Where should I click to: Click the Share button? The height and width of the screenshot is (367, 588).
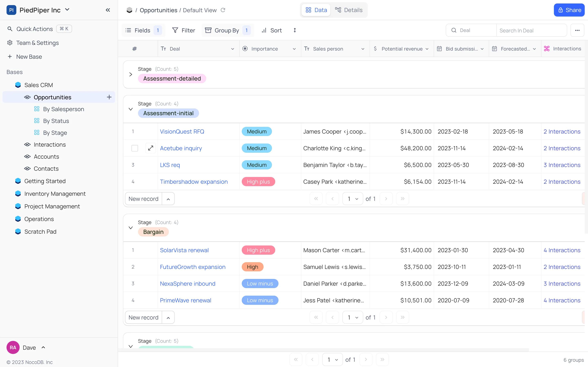(569, 10)
